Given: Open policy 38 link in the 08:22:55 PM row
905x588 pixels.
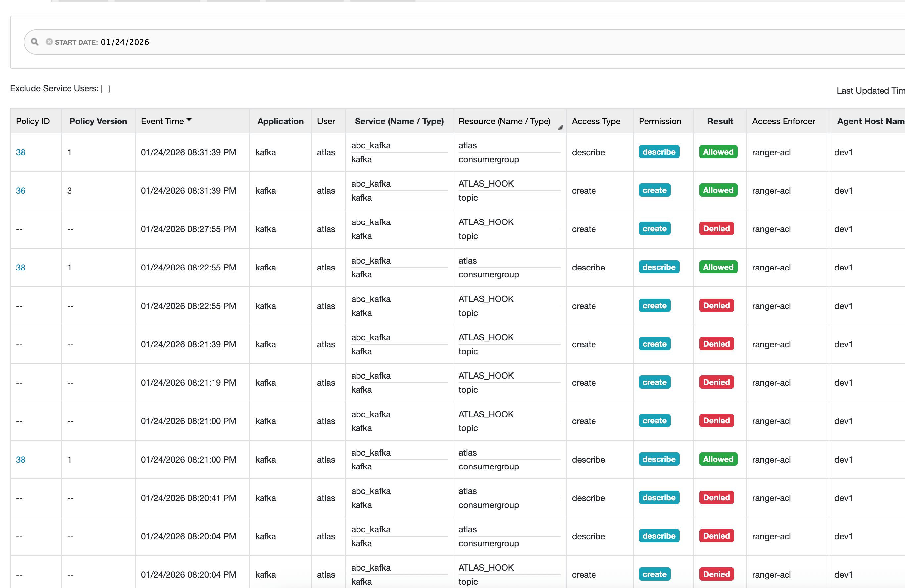Looking at the screenshot, I should click(21, 268).
